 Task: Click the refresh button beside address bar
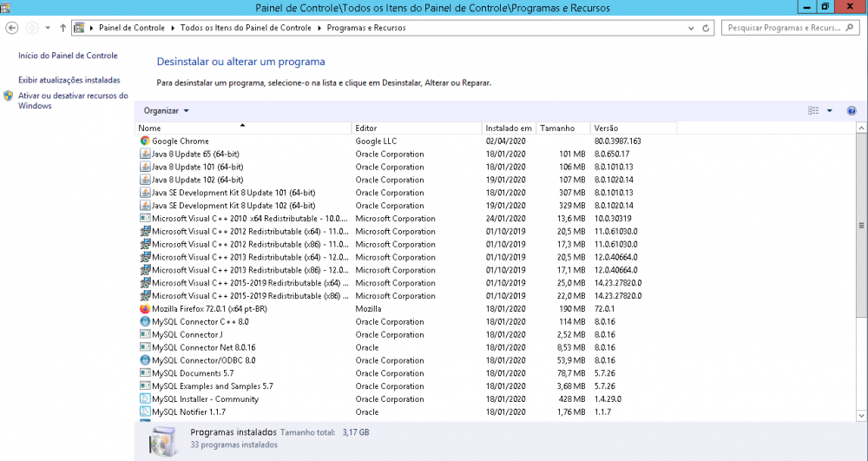(707, 28)
